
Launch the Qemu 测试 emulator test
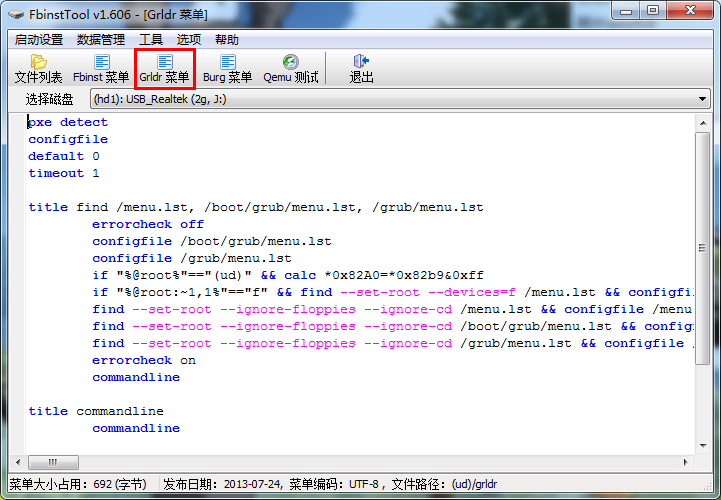click(291, 69)
